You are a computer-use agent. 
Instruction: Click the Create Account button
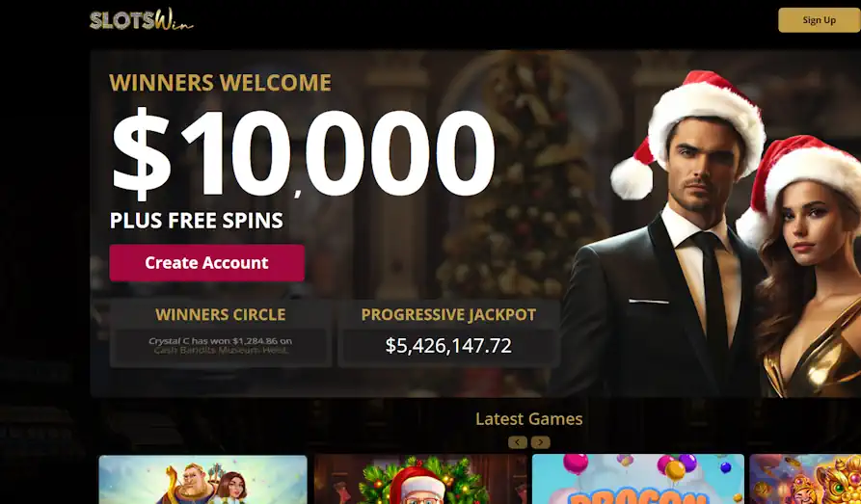coord(207,262)
